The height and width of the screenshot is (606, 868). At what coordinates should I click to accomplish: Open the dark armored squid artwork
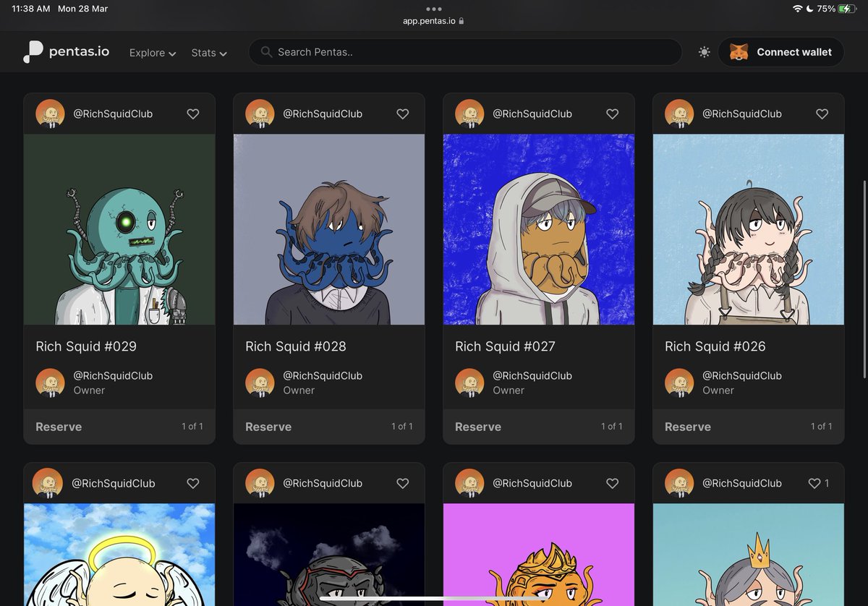(329, 554)
